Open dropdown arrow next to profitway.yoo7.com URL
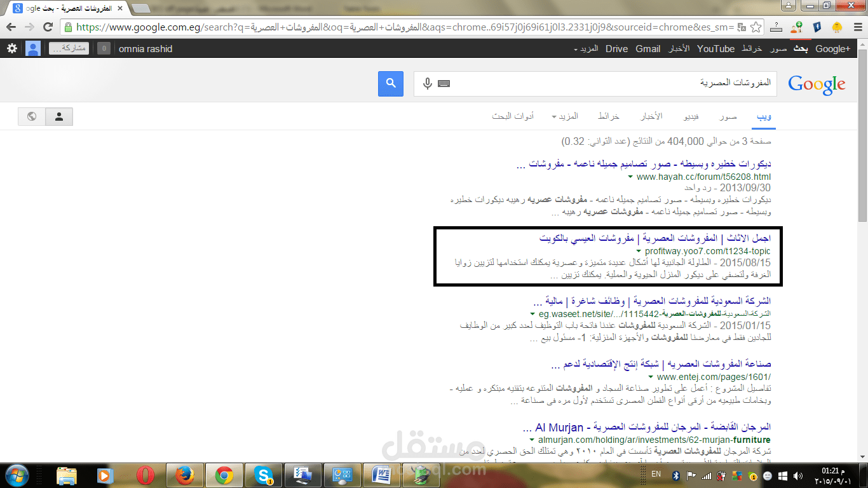This screenshot has height=488, width=868. (x=639, y=251)
